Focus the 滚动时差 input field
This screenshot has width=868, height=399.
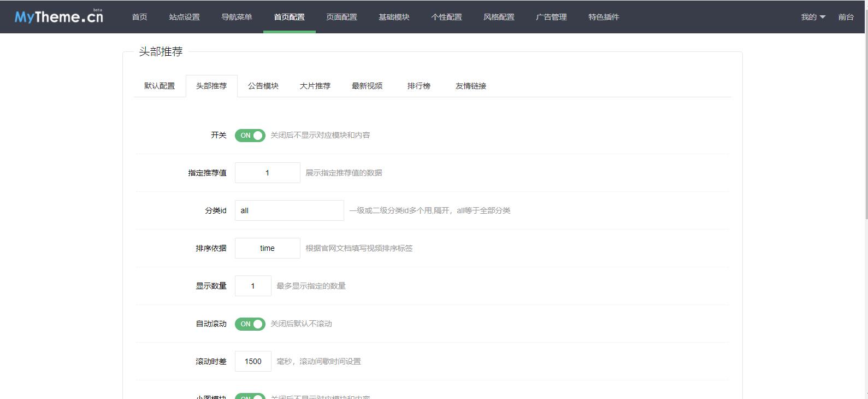click(253, 361)
